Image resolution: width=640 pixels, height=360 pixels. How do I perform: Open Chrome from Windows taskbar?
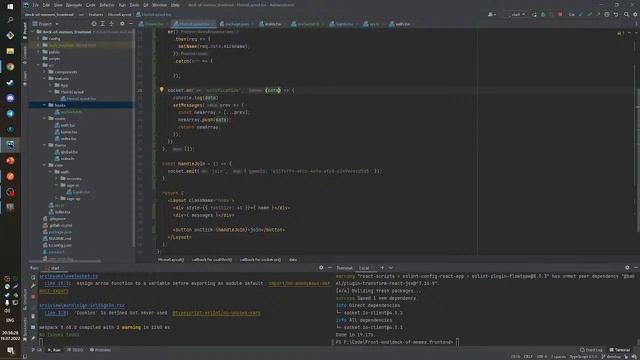point(10,67)
